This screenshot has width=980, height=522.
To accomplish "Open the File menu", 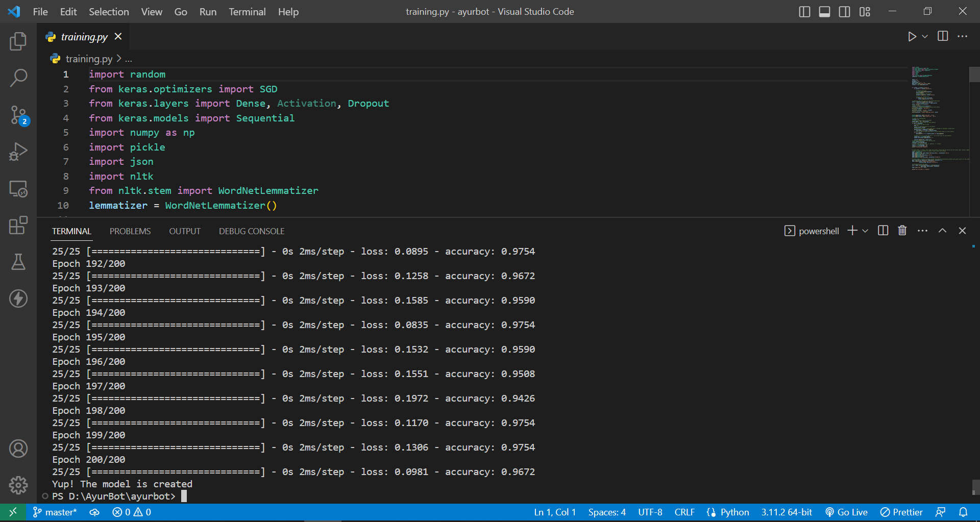I will click(x=40, y=12).
